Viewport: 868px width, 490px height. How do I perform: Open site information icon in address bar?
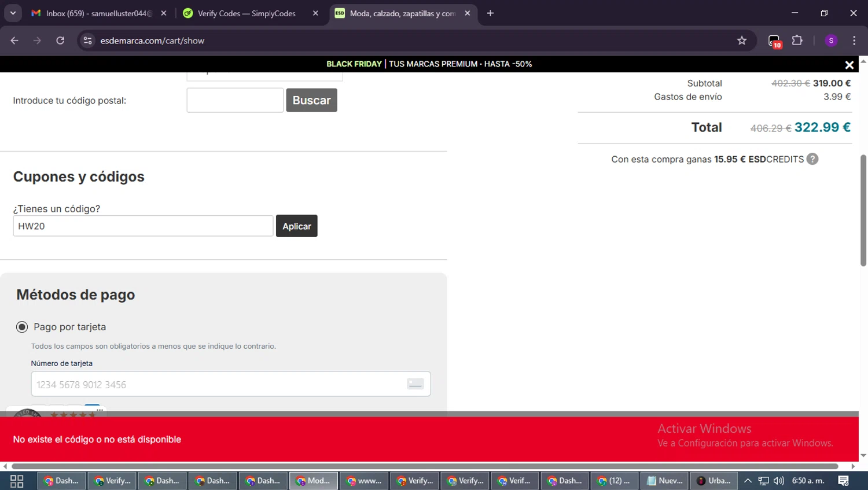click(87, 40)
